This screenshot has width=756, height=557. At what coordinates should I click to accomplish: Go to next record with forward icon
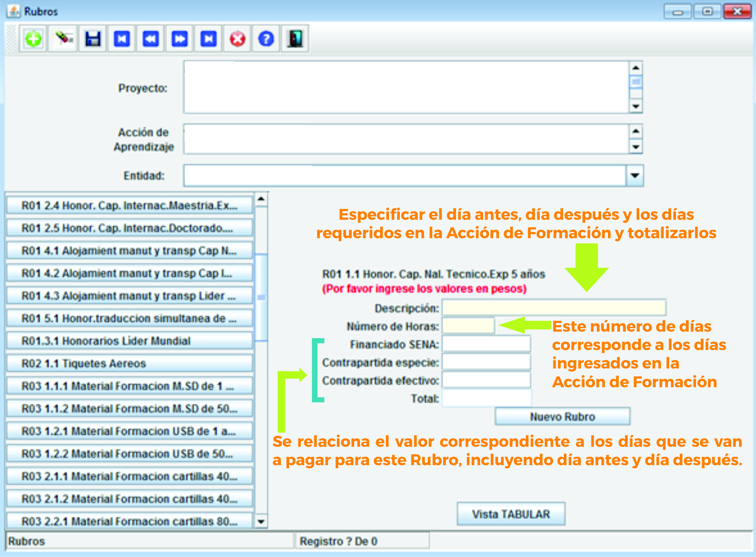click(180, 39)
